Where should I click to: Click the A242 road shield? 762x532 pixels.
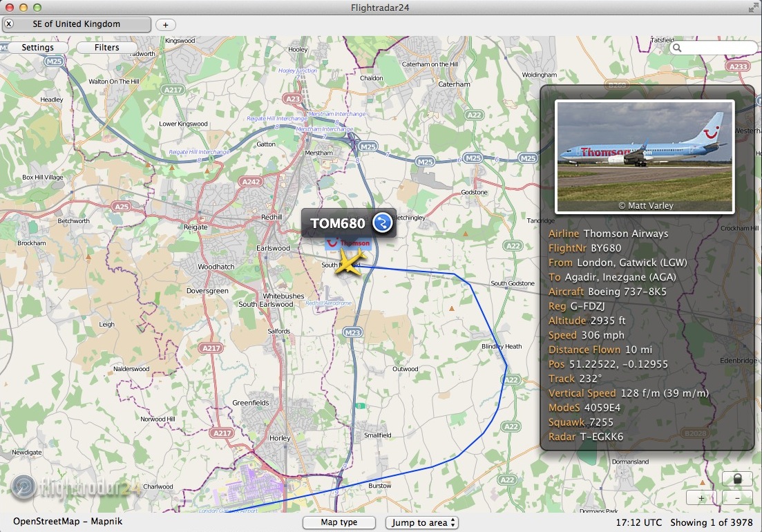251,182
